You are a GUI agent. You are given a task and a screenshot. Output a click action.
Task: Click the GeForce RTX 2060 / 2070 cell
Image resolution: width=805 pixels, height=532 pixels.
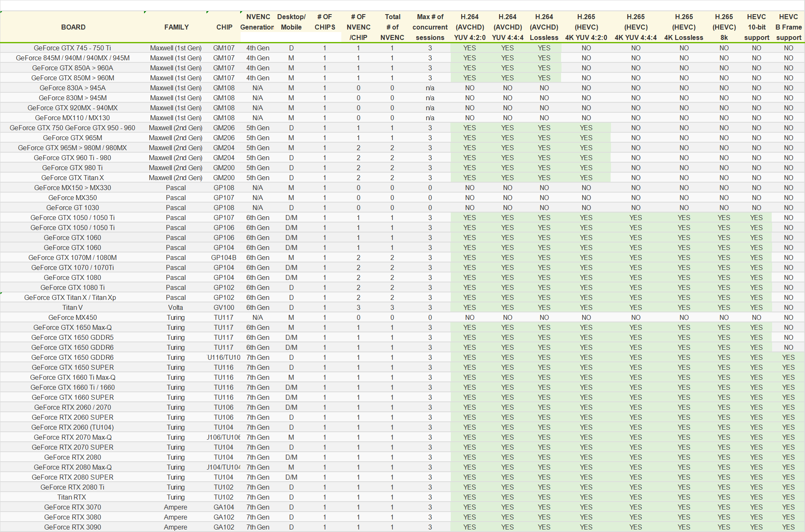pyautogui.click(x=72, y=407)
